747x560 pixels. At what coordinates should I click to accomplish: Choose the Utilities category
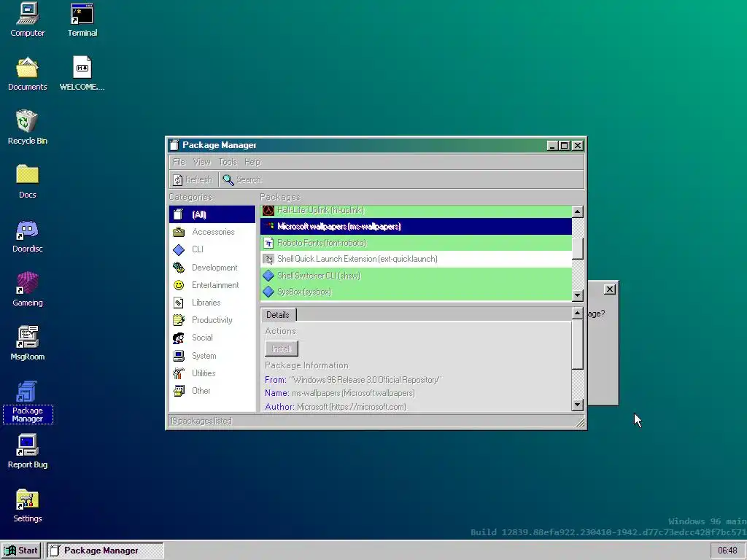click(212, 373)
